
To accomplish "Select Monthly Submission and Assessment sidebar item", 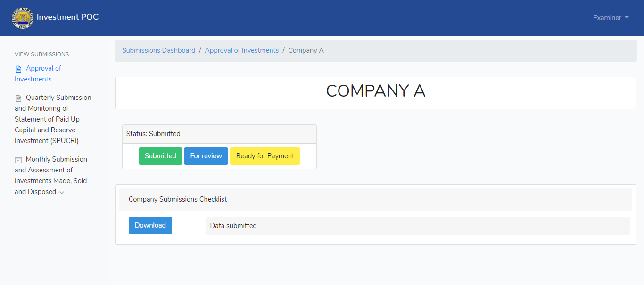I will [51, 175].
